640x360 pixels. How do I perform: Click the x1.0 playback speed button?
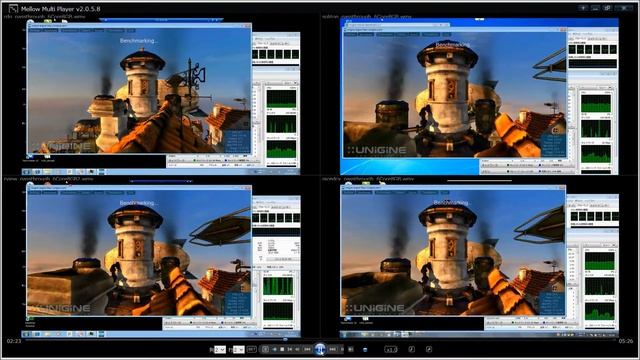tap(391, 349)
